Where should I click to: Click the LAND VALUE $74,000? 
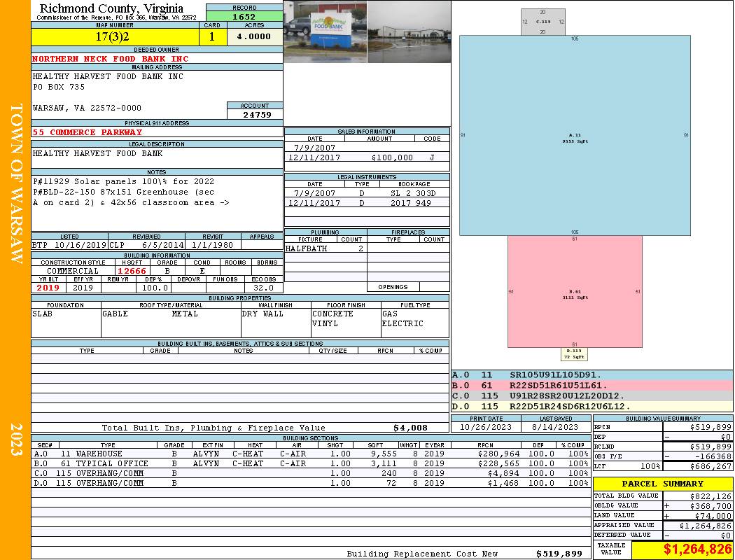[x=713, y=516]
